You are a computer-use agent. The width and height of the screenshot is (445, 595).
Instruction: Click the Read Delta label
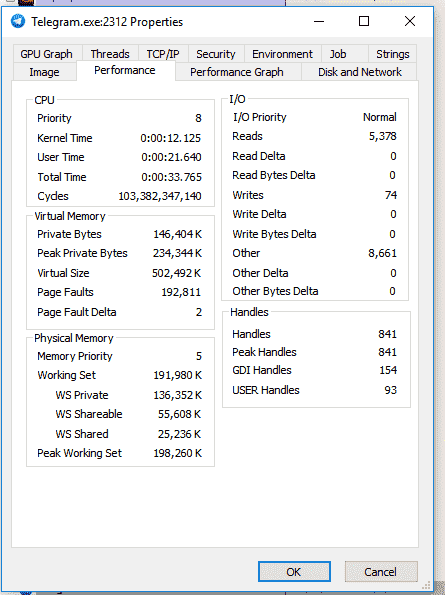(x=259, y=156)
